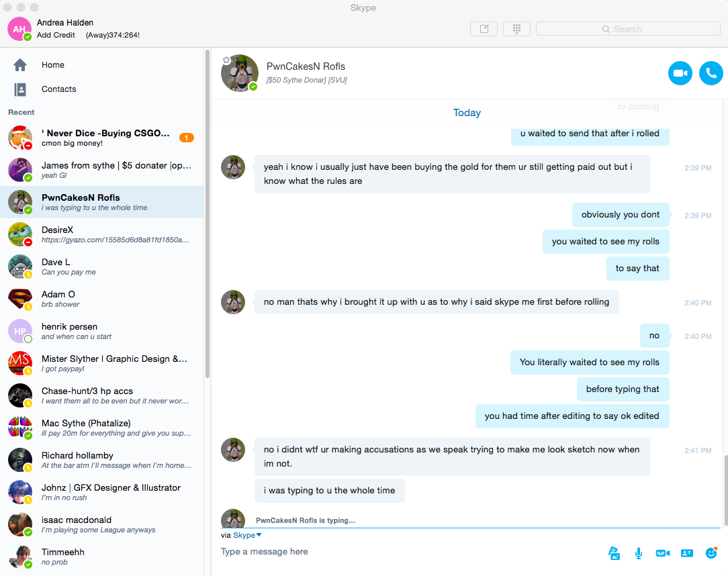Click Andrea Halden profile avatar
Viewport: 728px width, 576px height.
coord(19,29)
